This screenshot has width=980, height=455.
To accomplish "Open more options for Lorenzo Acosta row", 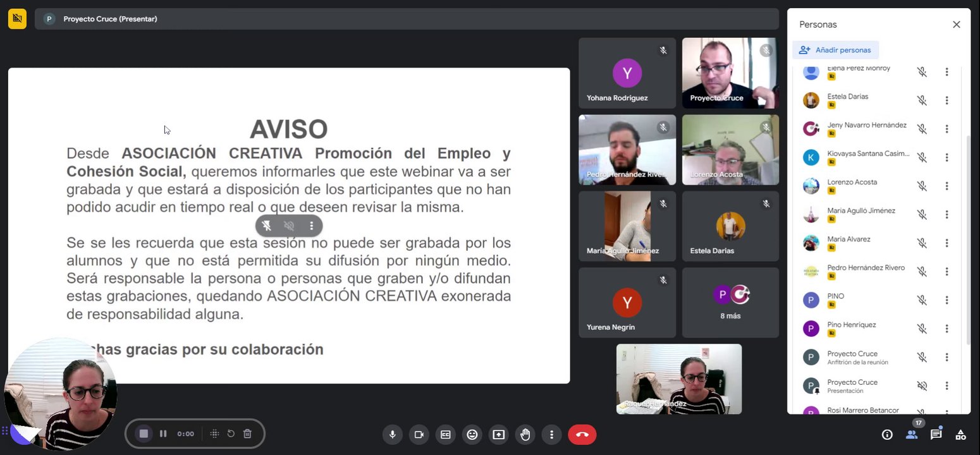I will (946, 186).
